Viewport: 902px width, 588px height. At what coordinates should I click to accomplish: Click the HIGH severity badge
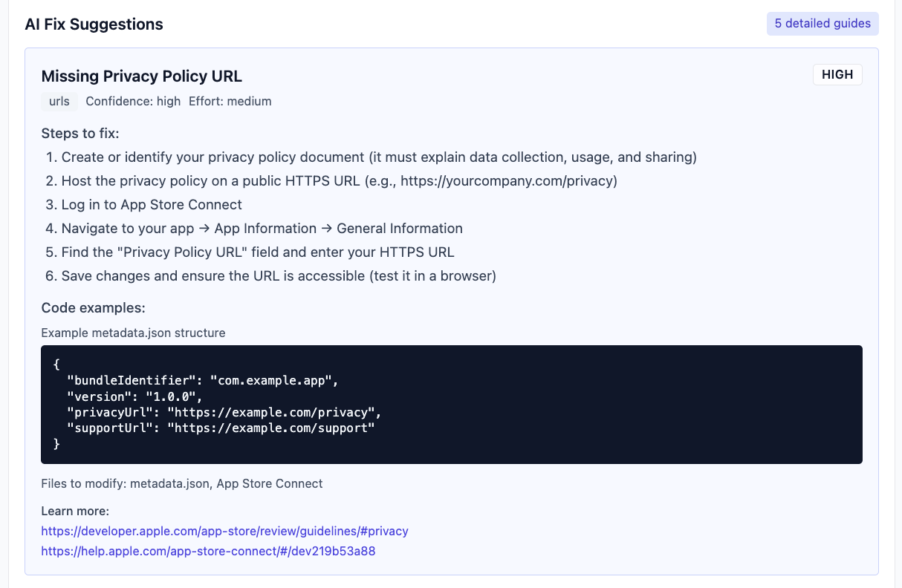837,75
